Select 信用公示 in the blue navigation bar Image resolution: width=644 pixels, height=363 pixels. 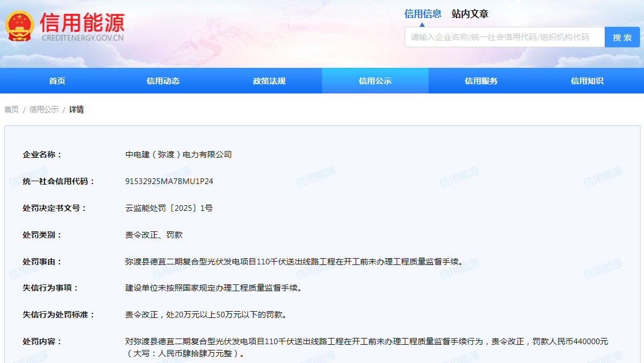point(375,81)
